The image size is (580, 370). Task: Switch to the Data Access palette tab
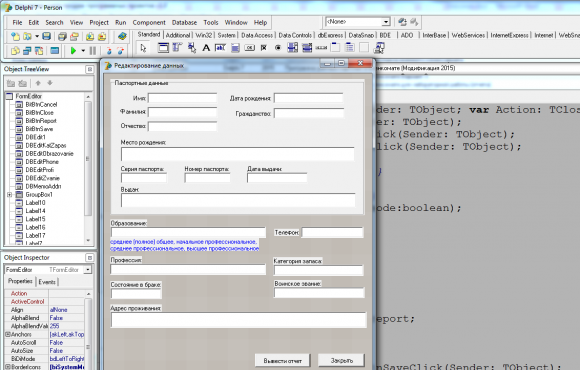tap(257, 35)
